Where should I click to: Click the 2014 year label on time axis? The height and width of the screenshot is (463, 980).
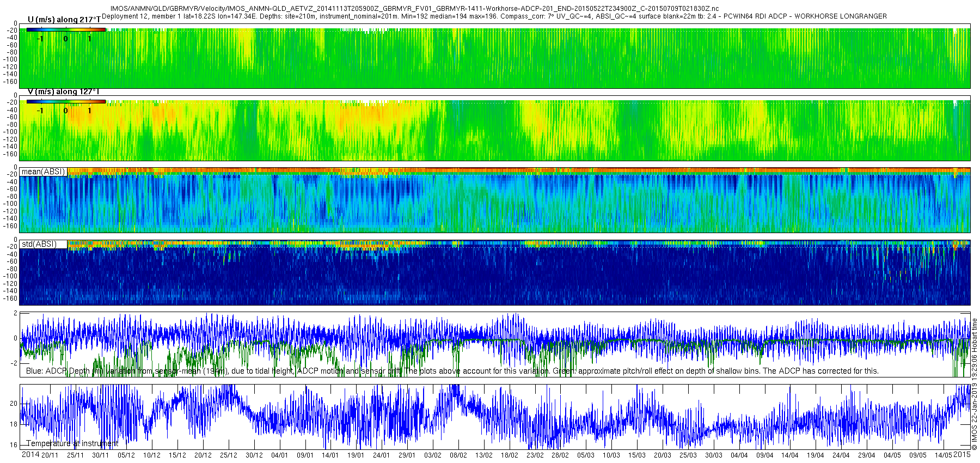(x=30, y=454)
